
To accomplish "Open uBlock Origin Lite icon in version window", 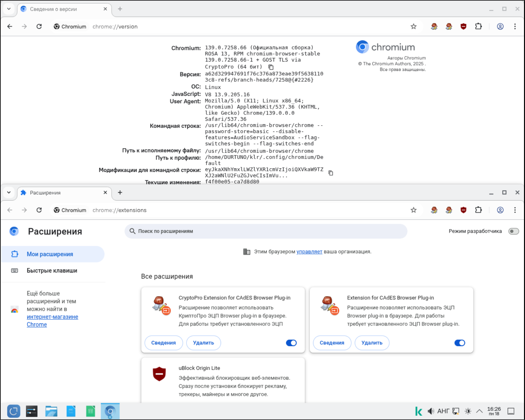I will click(463, 26).
